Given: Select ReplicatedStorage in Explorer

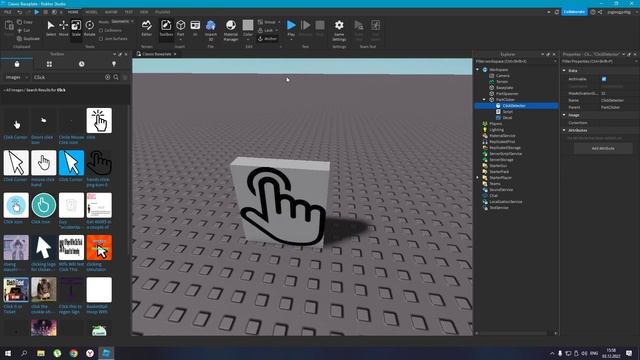Looking at the screenshot, I should (x=504, y=147).
